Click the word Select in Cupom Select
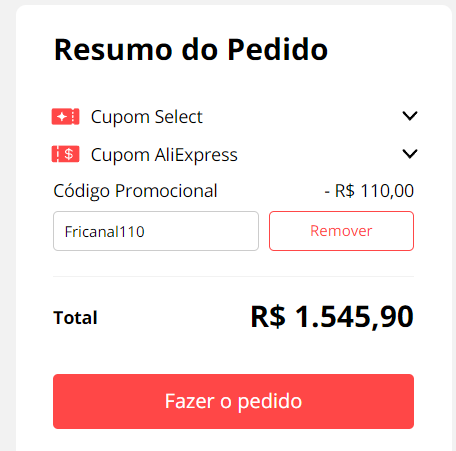 178,117
